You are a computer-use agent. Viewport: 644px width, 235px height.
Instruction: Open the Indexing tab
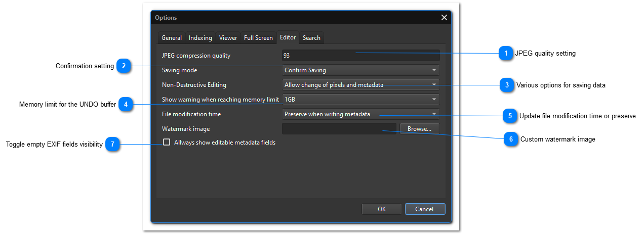tap(200, 38)
